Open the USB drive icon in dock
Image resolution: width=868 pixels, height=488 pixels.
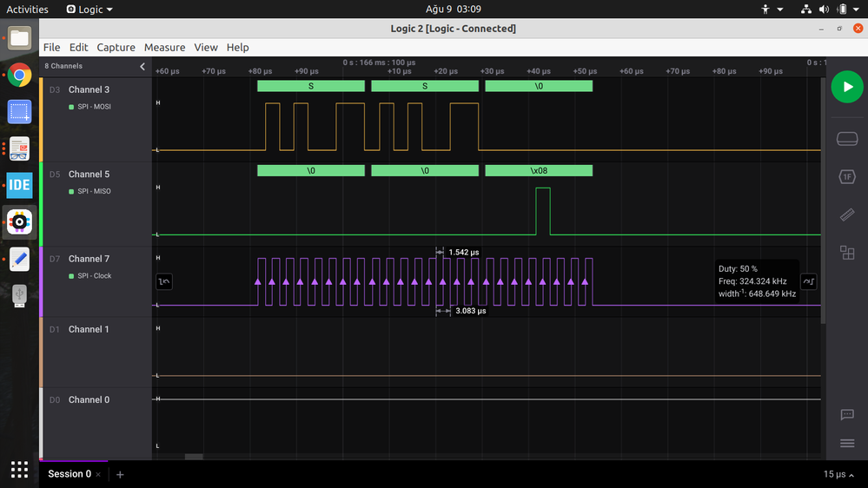pos(19,295)
